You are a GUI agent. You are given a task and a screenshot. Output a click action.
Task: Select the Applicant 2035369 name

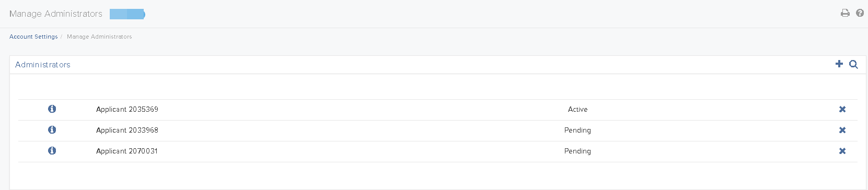point(127,109)
